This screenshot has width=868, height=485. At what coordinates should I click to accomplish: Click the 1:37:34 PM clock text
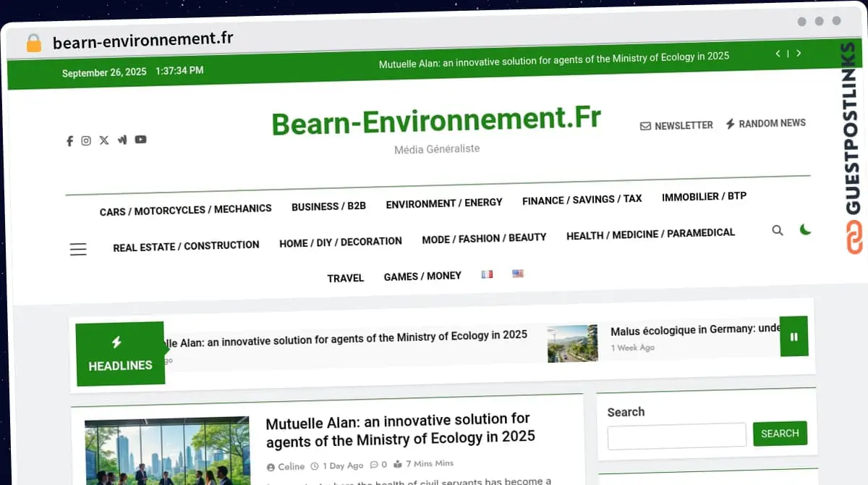(179, 71)
